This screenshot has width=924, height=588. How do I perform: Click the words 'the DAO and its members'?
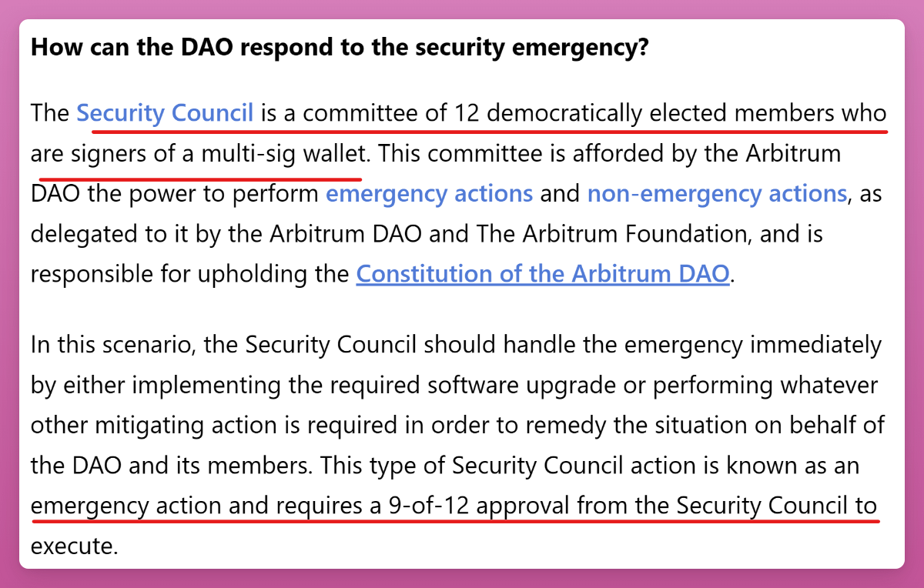pos(171,466)
